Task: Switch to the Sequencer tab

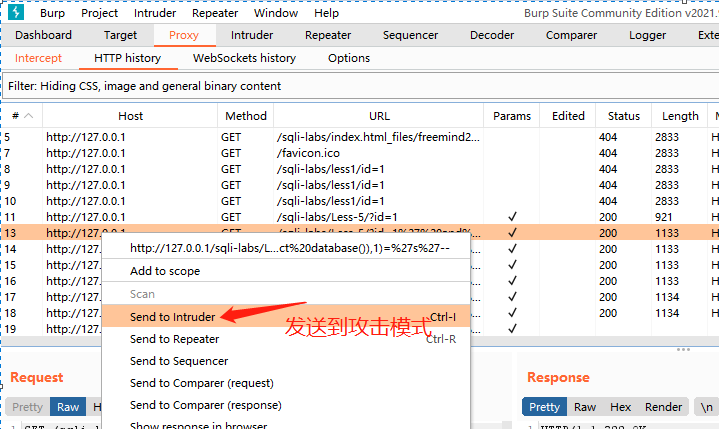Action: (410, 35)
